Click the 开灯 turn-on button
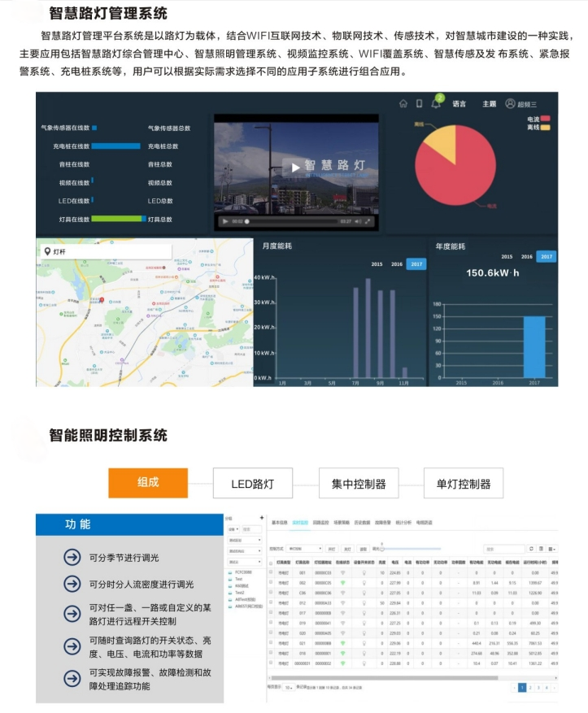588x713 pixels. [332, 549]
